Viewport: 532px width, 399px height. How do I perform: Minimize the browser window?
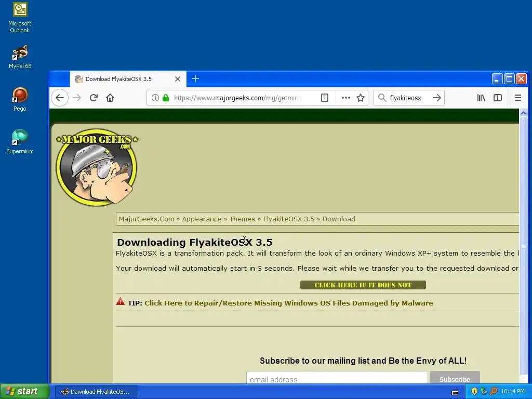click(x=497, y=79)
